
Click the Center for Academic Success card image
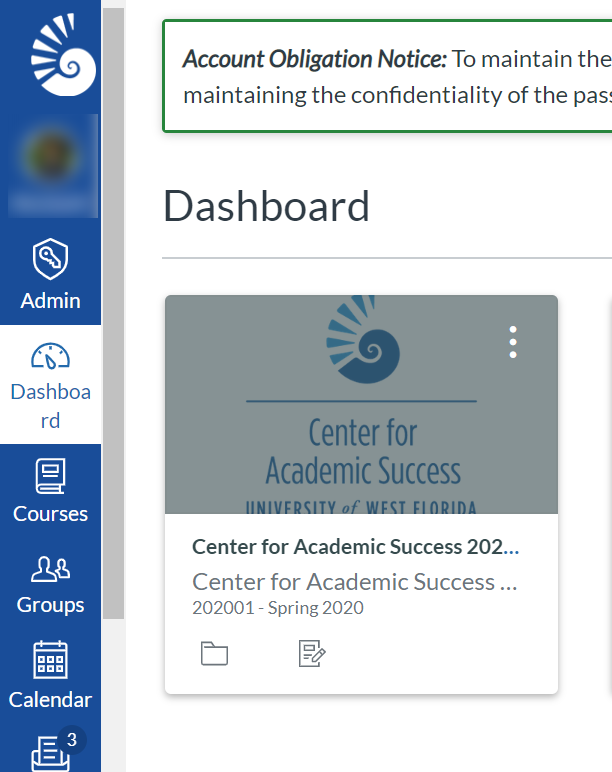361,405
